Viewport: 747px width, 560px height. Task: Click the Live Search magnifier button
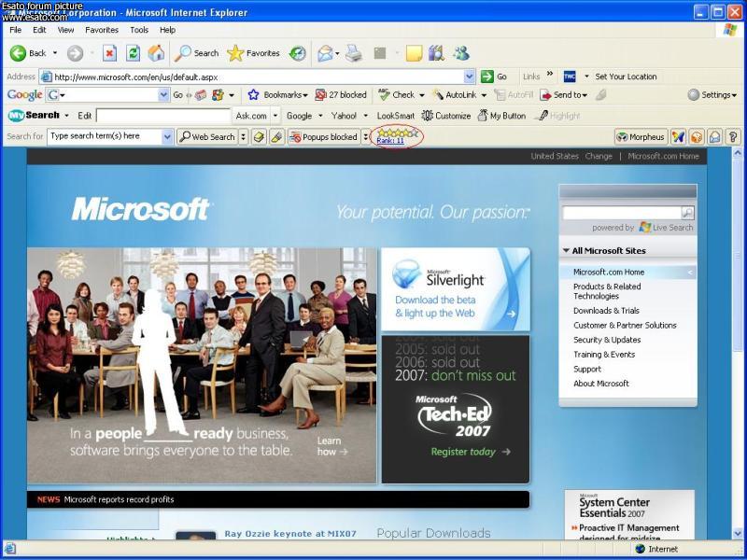pyautogui.click(x=687, y=213)
